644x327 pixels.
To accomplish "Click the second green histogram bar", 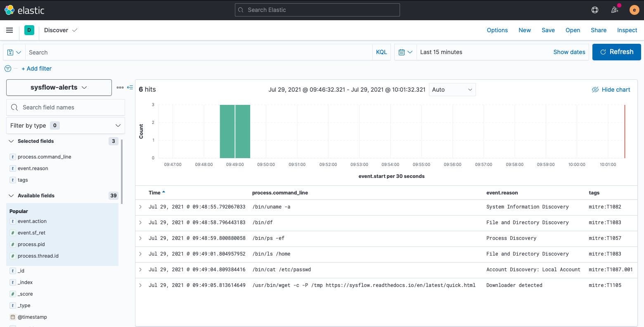I will (243, 131).
